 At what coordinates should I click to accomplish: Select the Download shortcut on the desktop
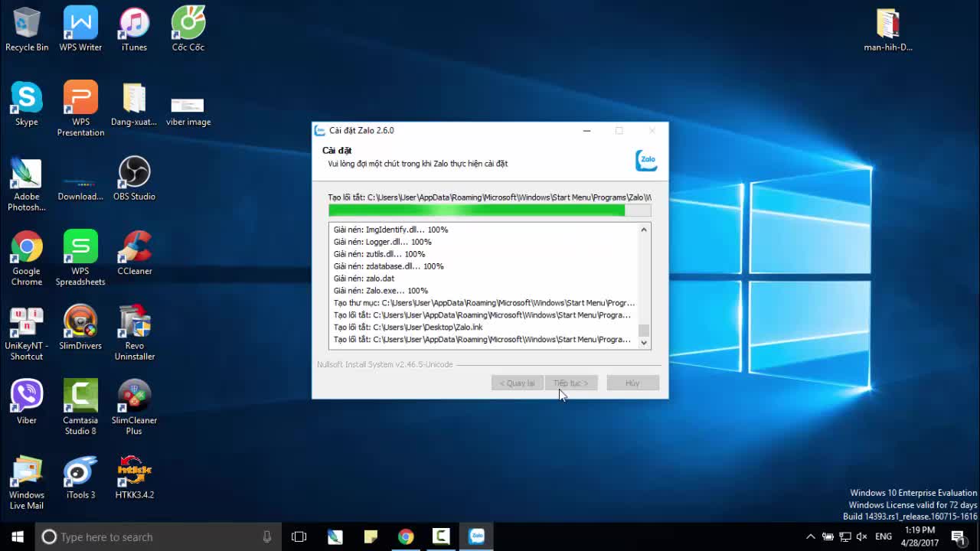coord(80,188)
